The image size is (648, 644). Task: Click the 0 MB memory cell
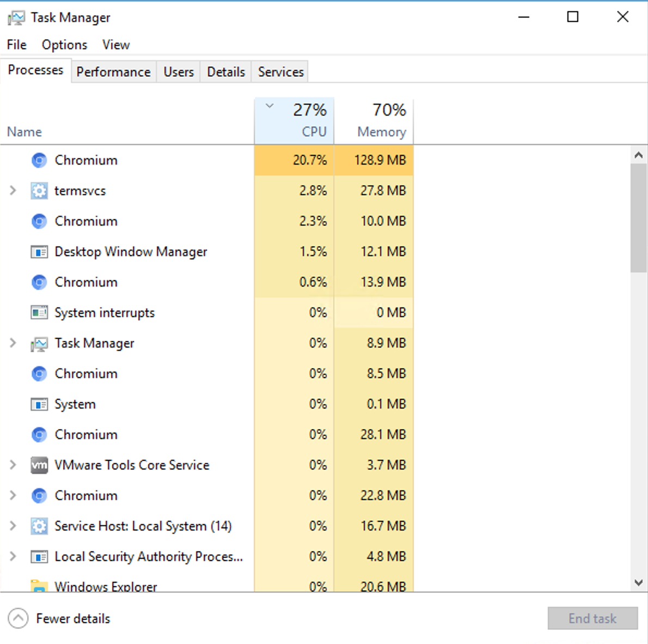[374, 313]
